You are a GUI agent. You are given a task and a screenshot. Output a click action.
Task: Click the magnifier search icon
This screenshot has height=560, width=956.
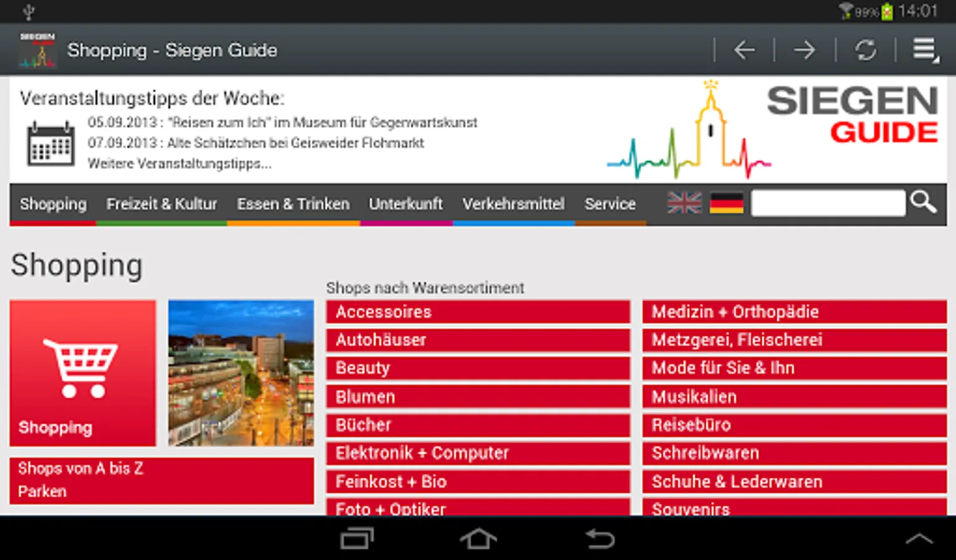click(x=923, y=202)
